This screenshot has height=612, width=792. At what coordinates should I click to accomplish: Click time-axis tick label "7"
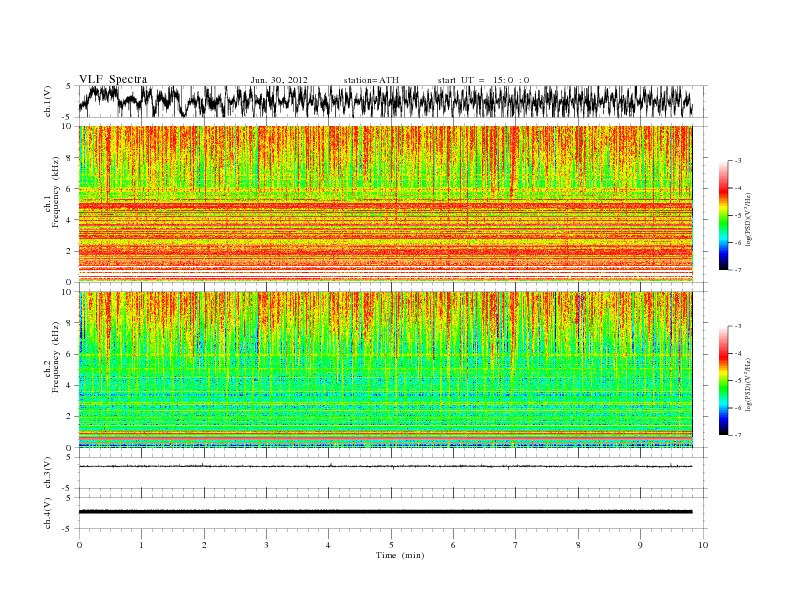point(516,545)
